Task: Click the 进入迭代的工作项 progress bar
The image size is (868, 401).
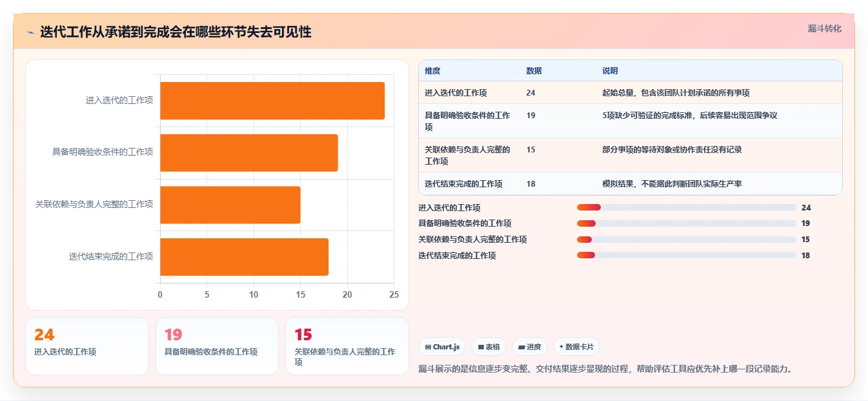Action: click(x=686, y=207)
